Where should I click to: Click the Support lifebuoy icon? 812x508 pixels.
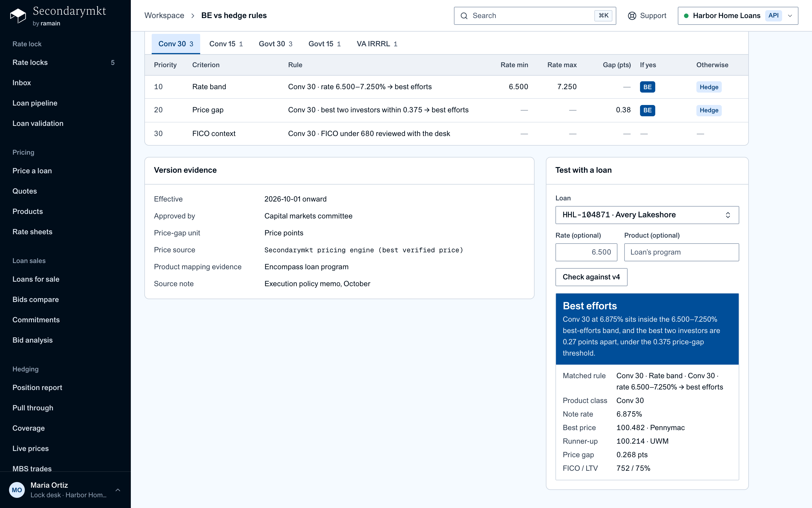point(632,16)
